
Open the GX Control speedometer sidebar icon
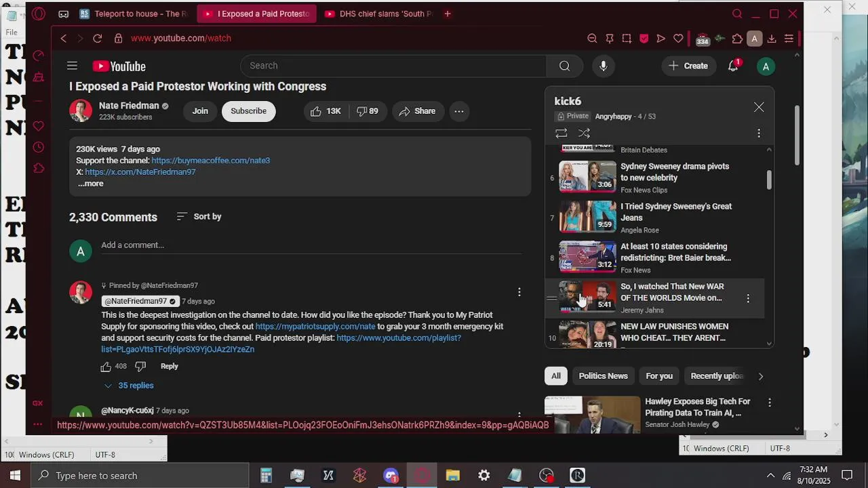(x=39, y=56)
